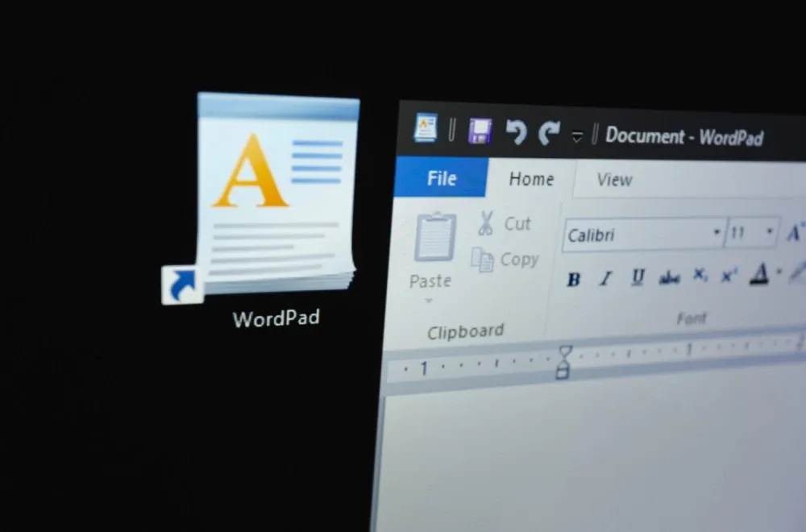Toggle strikethrough formatting
The width and height of the screenshot is (806, 532).
click(x=669, y=277)
